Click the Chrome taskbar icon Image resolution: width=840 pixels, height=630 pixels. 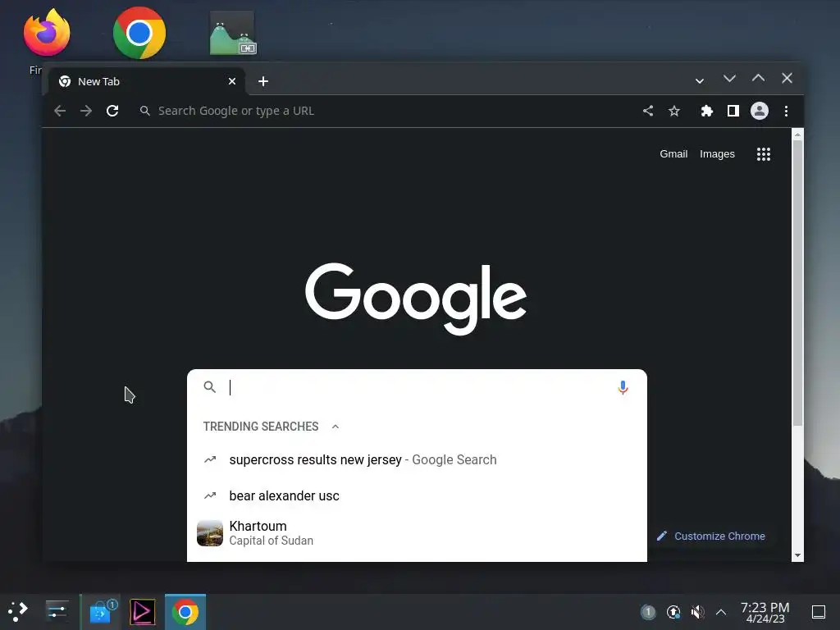[x=185, y=612]
